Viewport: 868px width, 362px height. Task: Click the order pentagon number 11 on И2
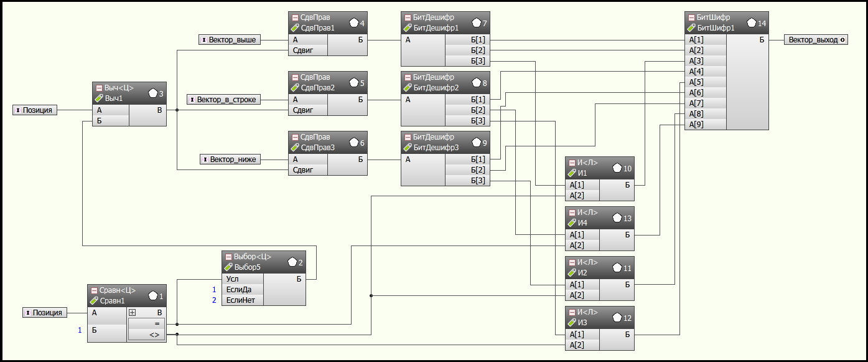(617, 267)
